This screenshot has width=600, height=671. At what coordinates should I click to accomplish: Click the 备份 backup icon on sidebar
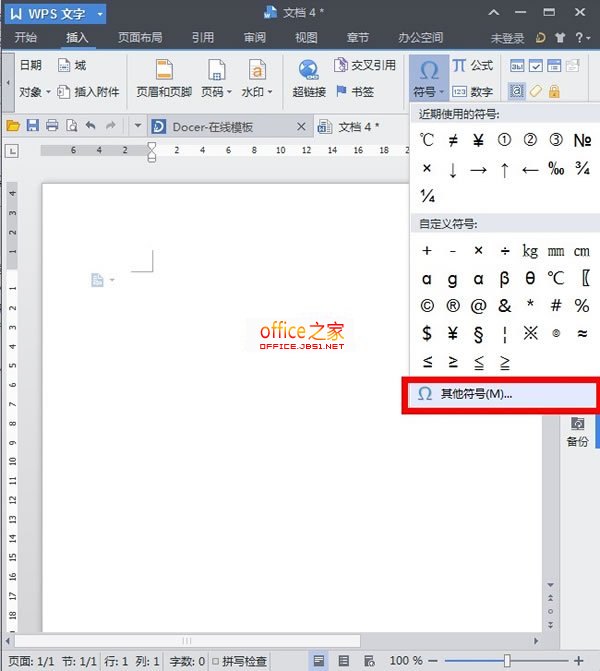pos(577,430)
